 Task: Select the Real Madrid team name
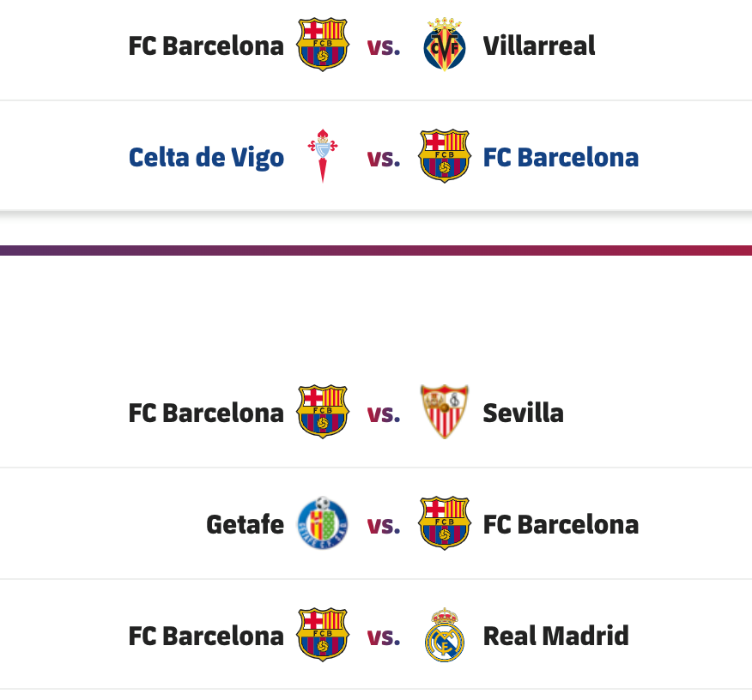[556, 637]
